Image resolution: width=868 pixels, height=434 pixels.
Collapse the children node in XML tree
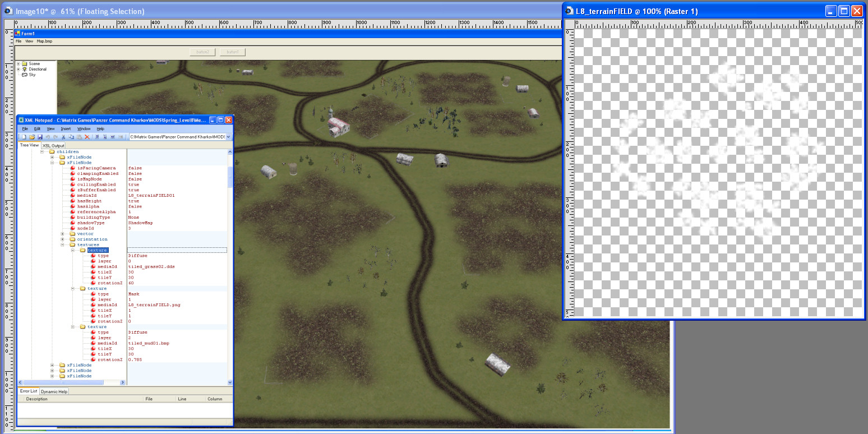(x=43, y=152)
